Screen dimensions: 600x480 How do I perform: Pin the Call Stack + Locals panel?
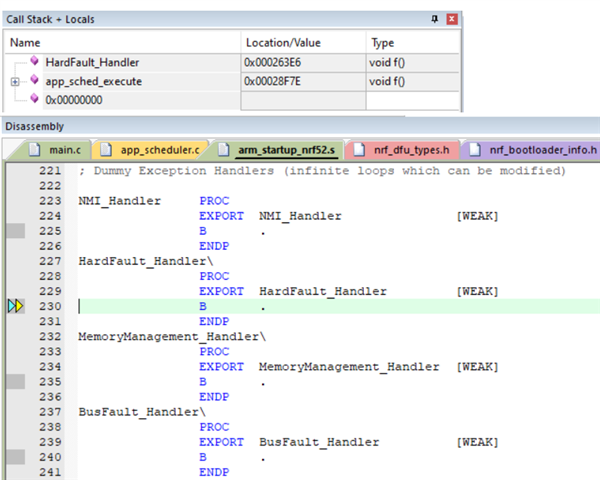click(434, 18)
